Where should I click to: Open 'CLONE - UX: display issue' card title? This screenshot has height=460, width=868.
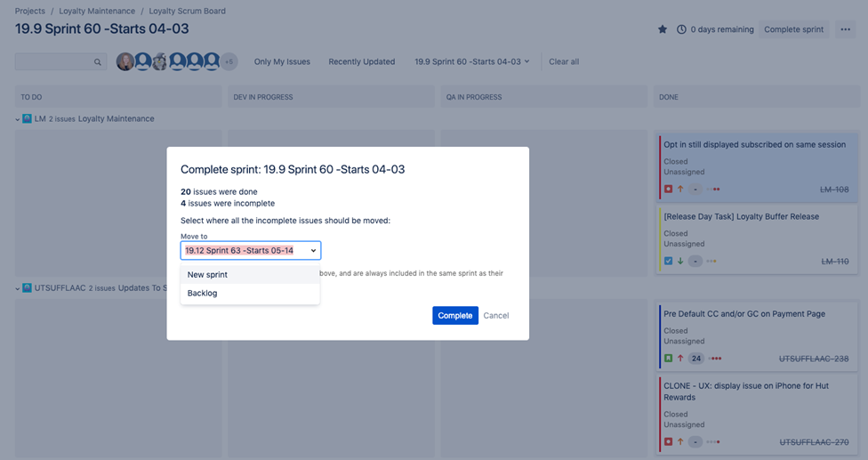(x=746, y=391)
